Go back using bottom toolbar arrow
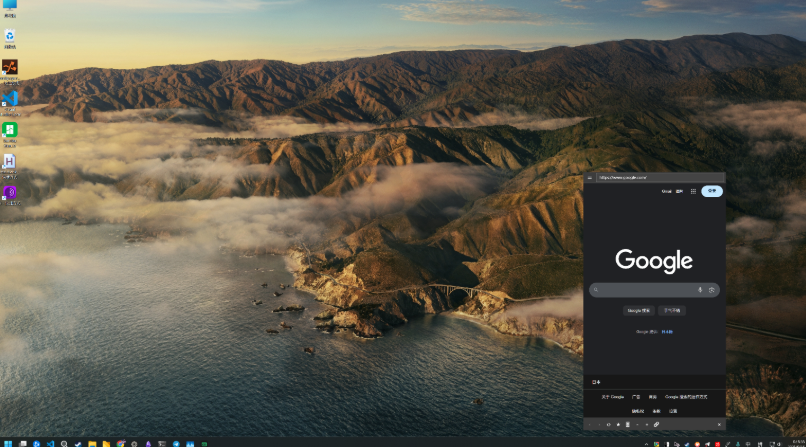Viewport: 806px width, 447px height. pyautogui.click(x=590, y=425)
